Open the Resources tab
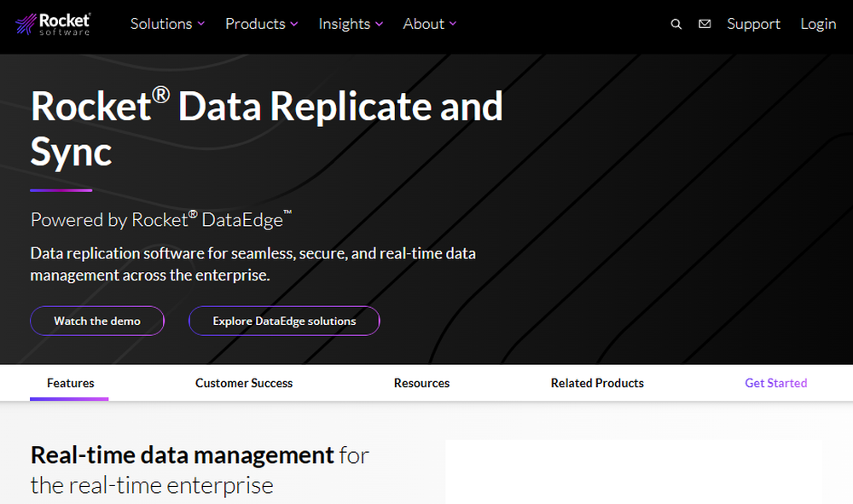 coord(421,383)
